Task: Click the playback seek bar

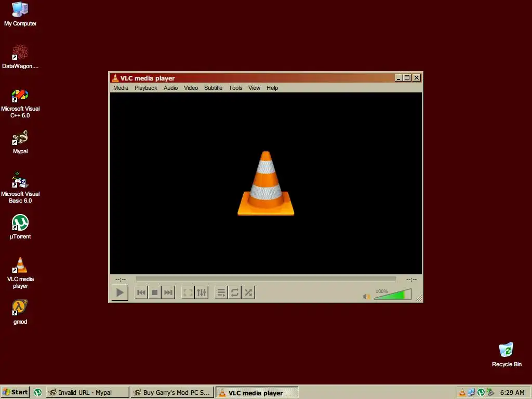Action: point(265,279)
